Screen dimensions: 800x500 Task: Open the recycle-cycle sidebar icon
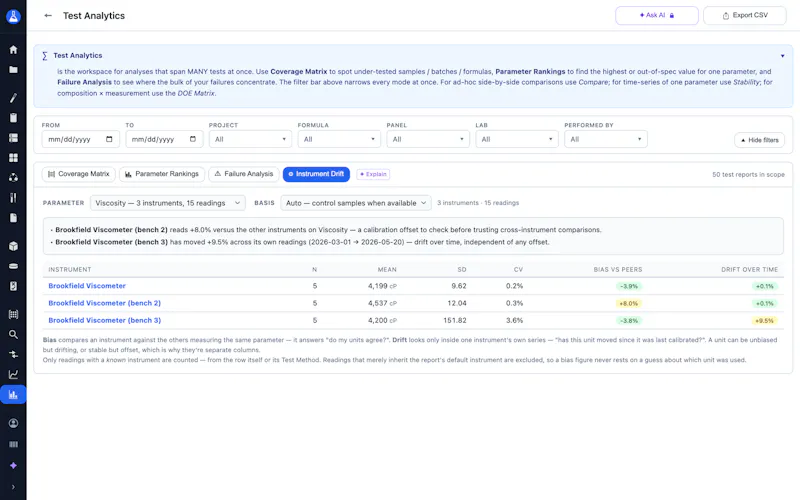tap(13, 178)
